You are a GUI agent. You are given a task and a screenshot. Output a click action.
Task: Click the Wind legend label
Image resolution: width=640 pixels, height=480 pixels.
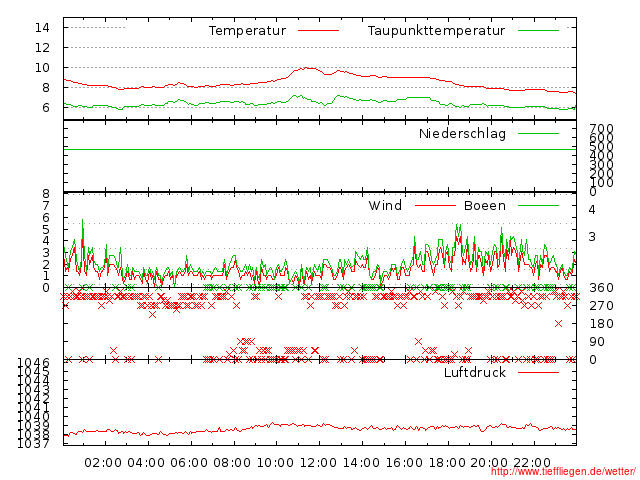[x=385, y=205]
